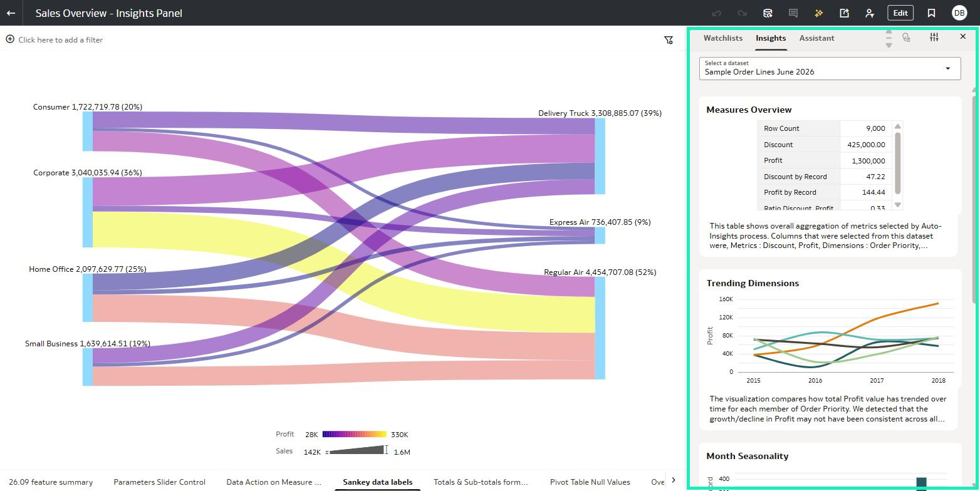Go back using the left arrow
980x491 pixels.
(x=11, y=13)
